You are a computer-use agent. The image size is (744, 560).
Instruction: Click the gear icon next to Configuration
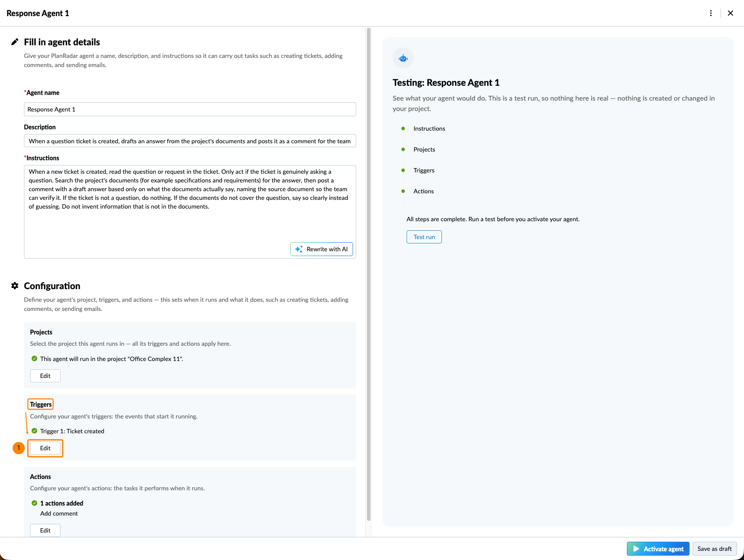(x=15, y=286)
